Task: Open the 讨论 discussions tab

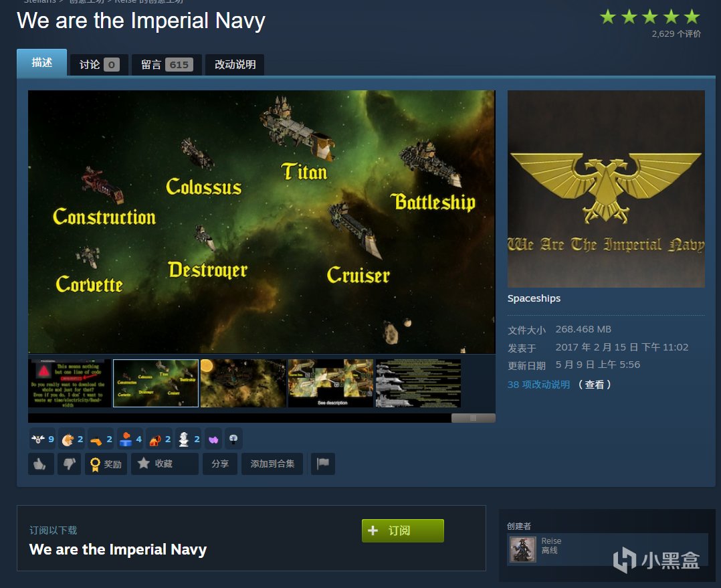Action: pos(99,64)
